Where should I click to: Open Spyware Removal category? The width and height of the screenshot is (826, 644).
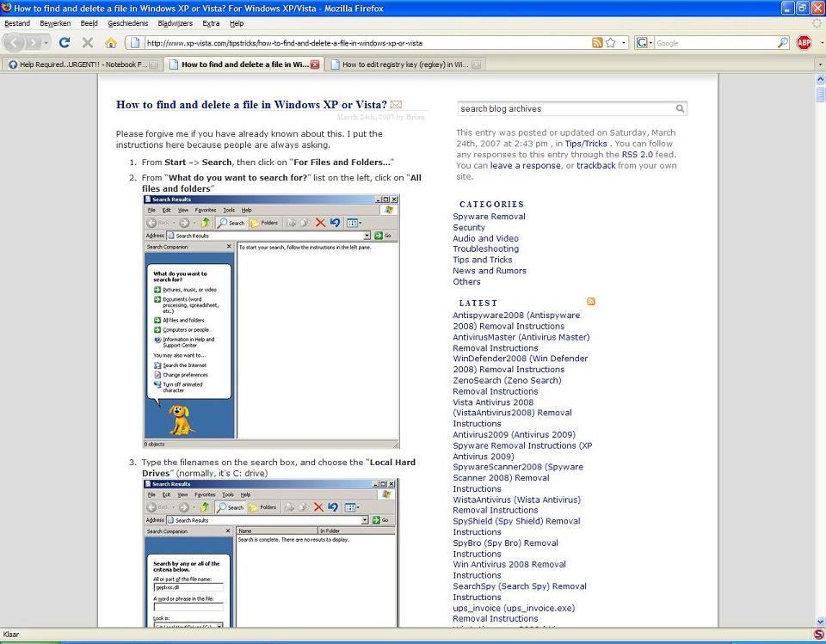(x=489, y=217)
